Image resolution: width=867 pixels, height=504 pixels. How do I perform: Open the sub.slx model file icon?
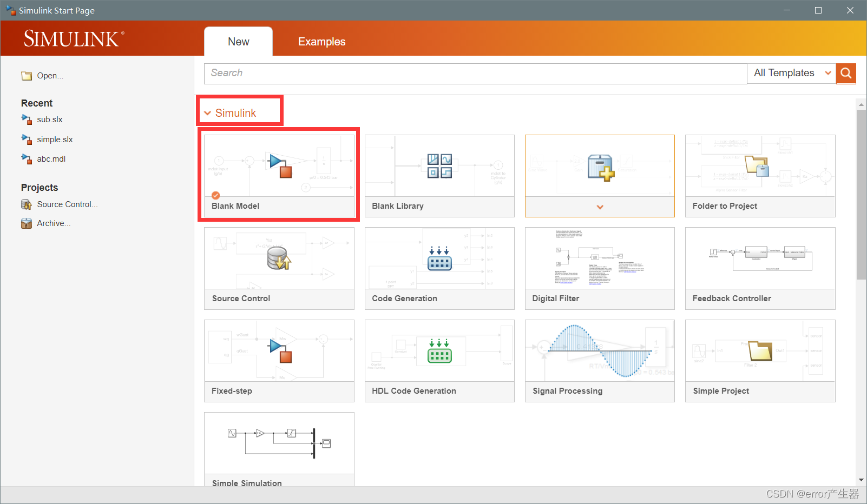point(27,119)
